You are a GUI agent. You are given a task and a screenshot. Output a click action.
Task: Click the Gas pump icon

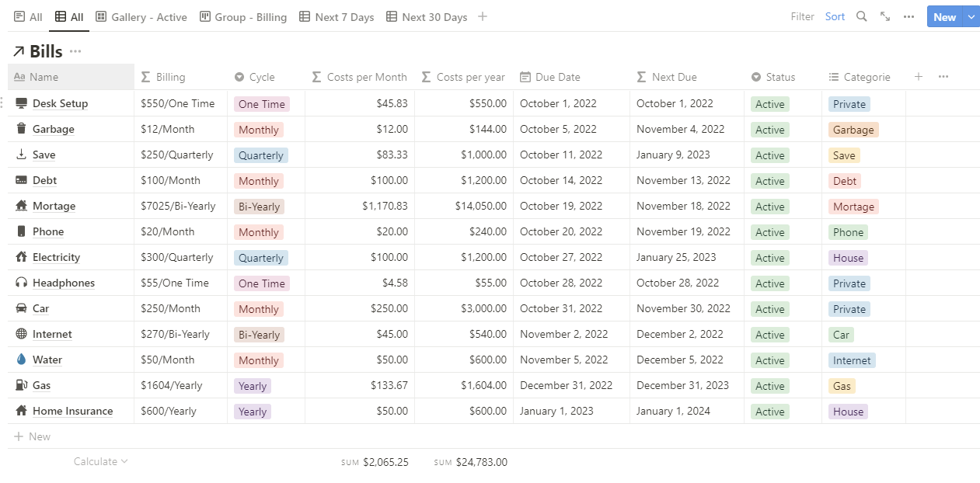click(x=21, y=385)
